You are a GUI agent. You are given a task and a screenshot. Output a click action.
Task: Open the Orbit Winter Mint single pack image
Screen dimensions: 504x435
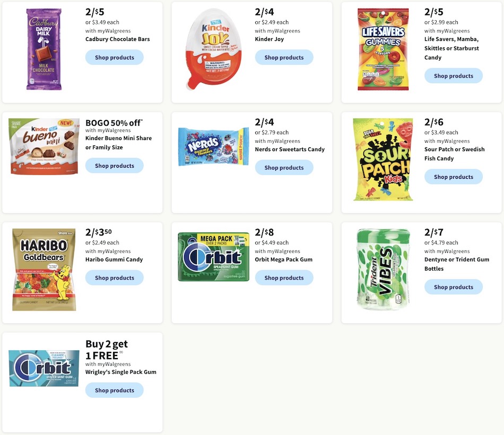tap(44, 369)
